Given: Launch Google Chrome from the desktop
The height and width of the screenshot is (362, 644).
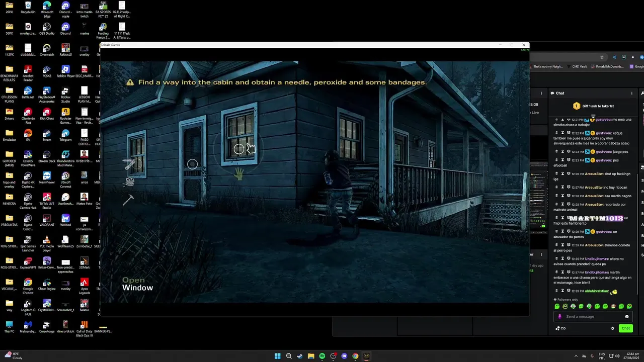Looking at the screenshot, I should (x=28, y=286).
